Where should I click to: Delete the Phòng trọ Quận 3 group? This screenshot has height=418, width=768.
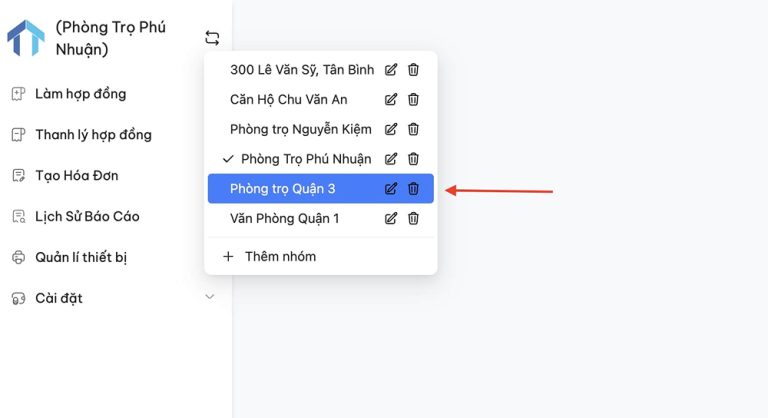point(413,189)
